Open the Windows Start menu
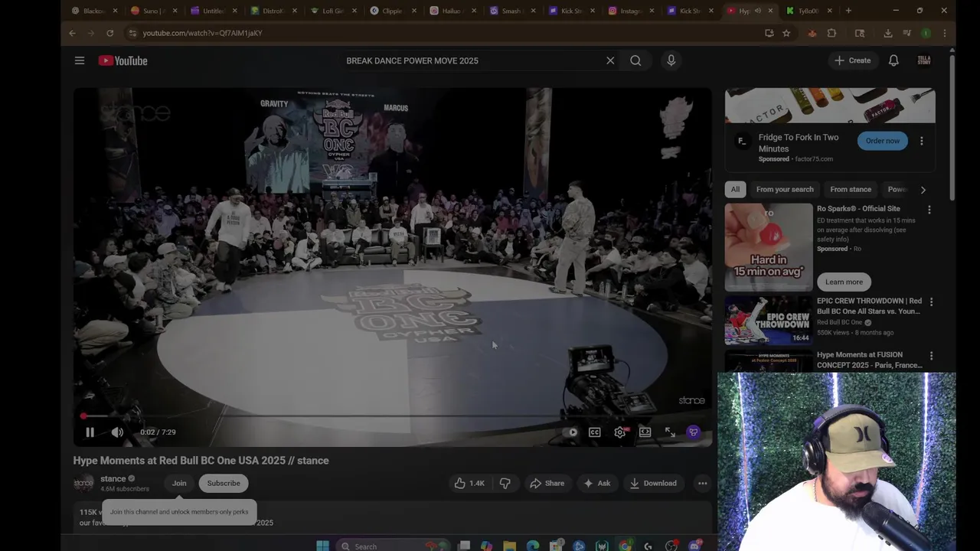The width and height of the screenshot is (980, 551). (322, 546)
